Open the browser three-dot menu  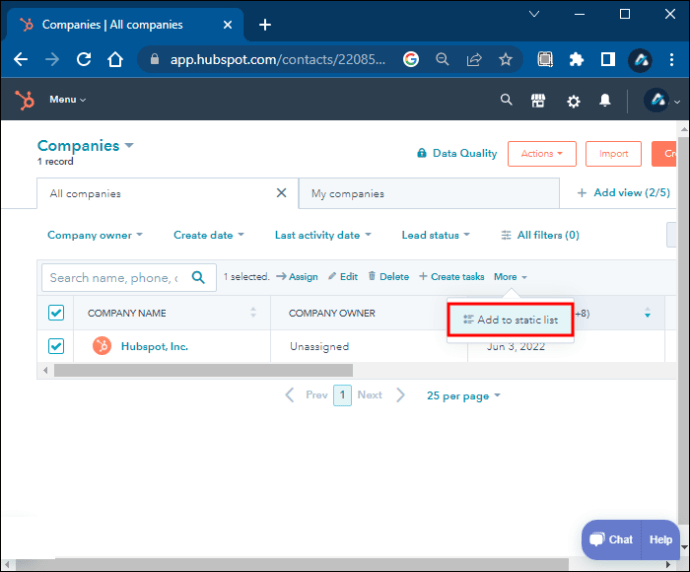672,59
